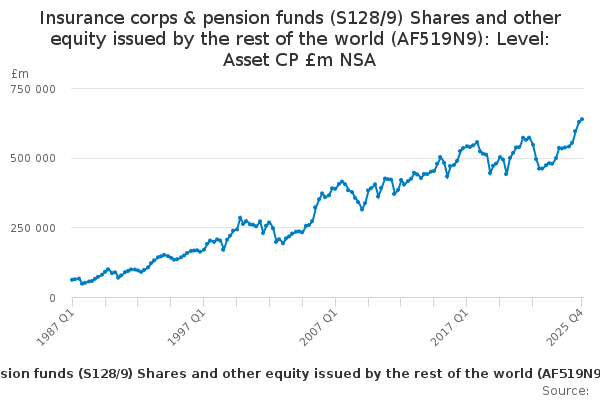Viewport: 600px width, 400px height.
Task: Click the 750 000 y-axis label
Action: click(35, 89)
